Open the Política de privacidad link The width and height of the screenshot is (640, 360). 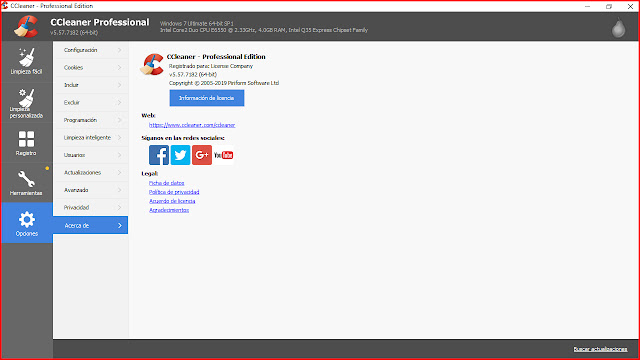pos(174,192)
